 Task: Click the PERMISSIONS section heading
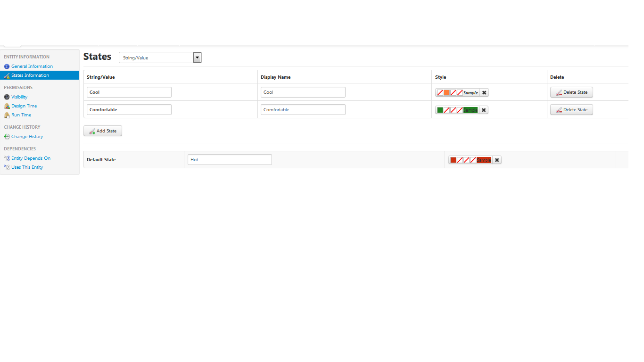click(18, 88)
